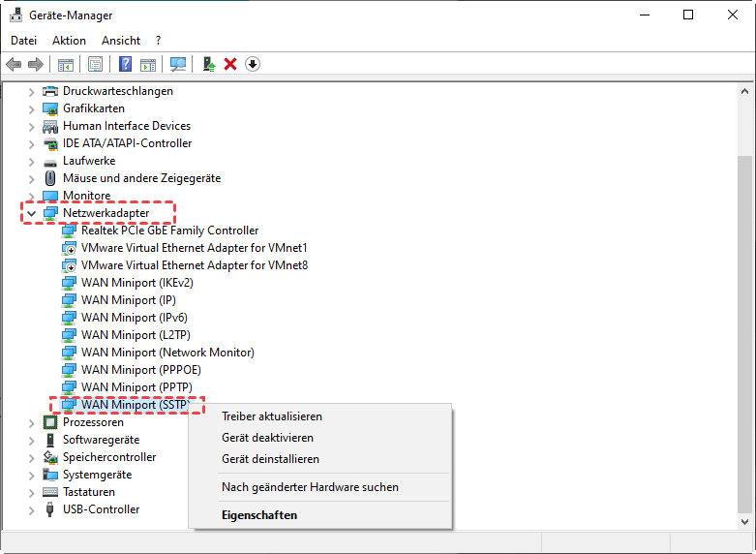Click the vertical scrollbar down arrow

pyautogui.click(x=744, y=519)
